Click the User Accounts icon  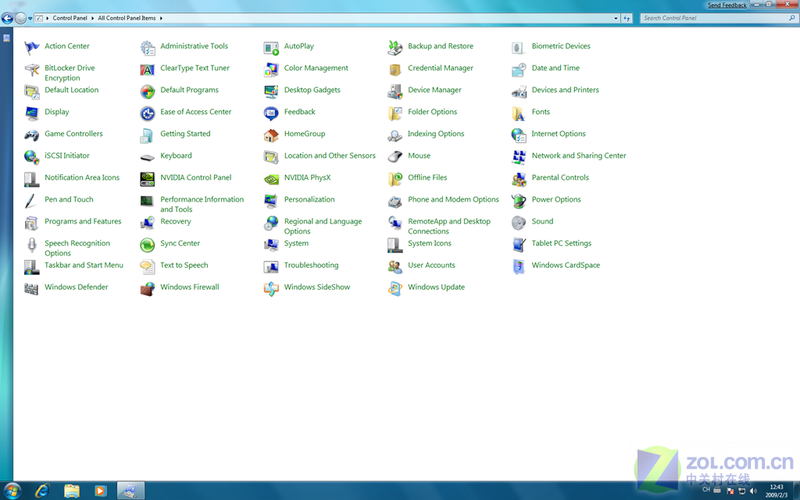395,267
